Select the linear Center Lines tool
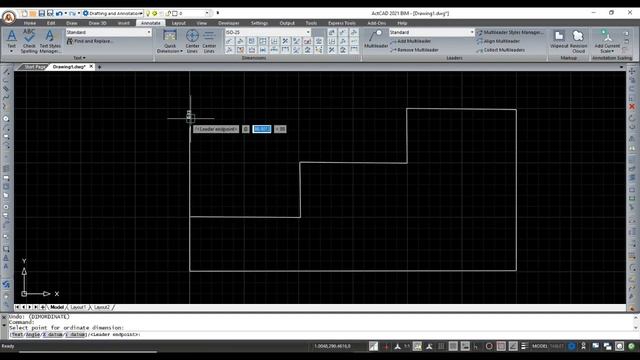640x360 pixels. tap(209, 41)
